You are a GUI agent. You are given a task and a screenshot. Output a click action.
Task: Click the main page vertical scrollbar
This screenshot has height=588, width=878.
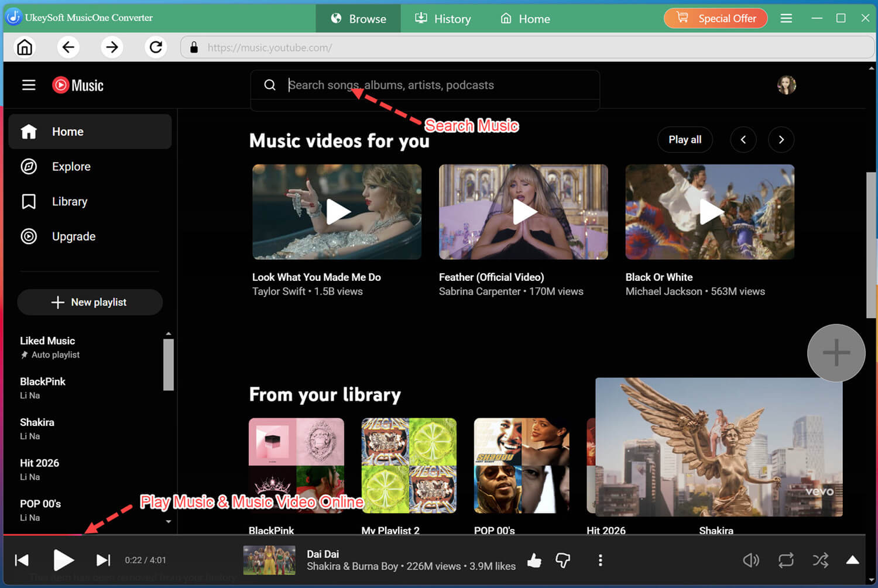pyautogui.click(x=871, y=245)
